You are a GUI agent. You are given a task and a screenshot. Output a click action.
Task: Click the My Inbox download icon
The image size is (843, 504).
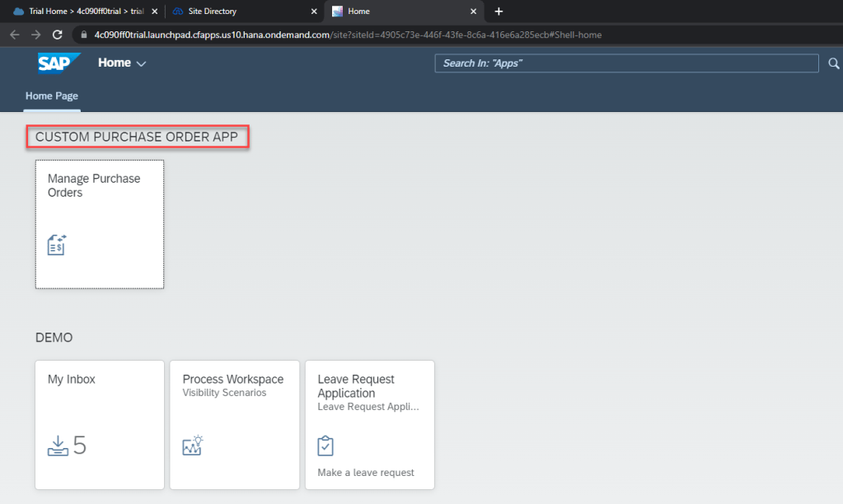coord(58,446)
